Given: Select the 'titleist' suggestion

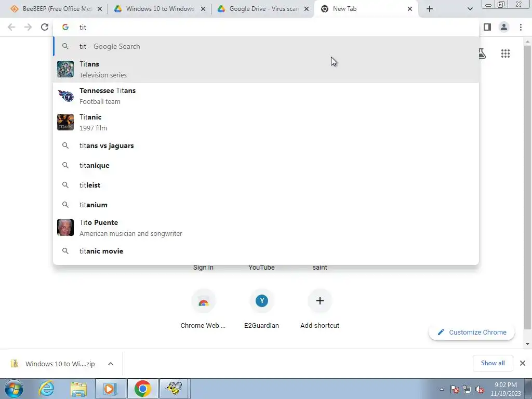Looking at the screenshot, I should 266,185.
